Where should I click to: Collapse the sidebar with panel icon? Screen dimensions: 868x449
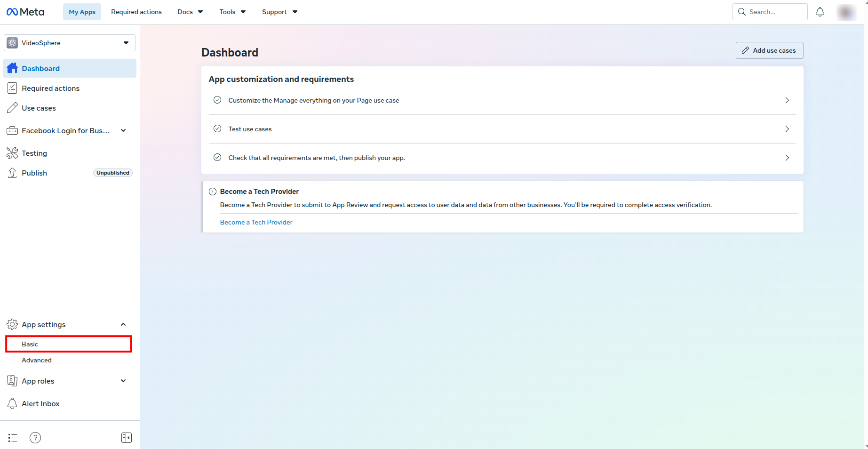pyautogui.click(x=127, y=438)
